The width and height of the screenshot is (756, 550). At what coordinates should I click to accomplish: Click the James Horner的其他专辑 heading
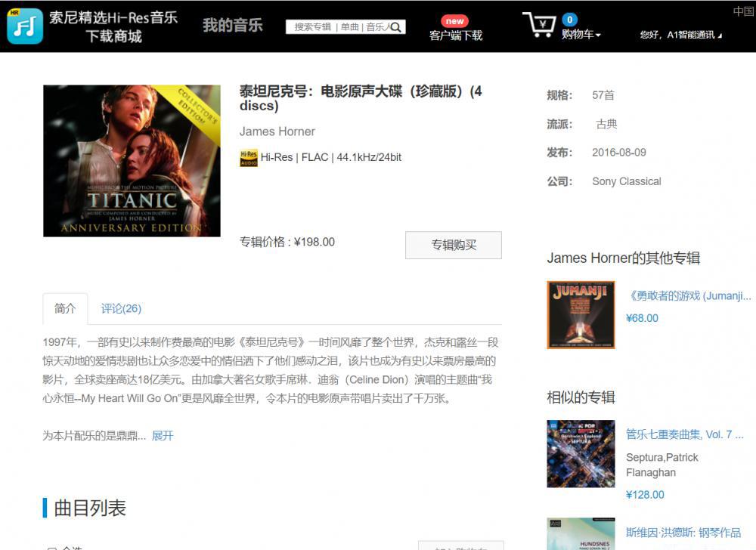624,258
